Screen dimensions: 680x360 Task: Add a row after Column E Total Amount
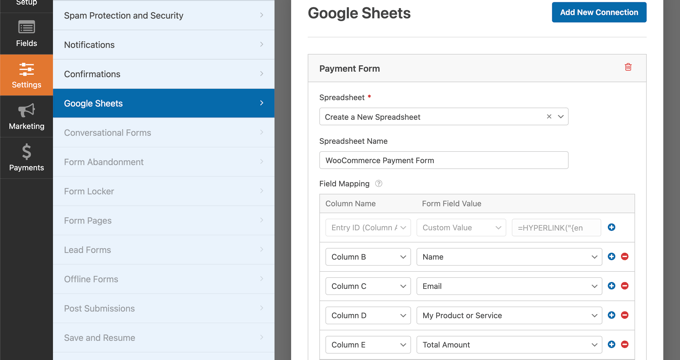[x=611, y=344]
